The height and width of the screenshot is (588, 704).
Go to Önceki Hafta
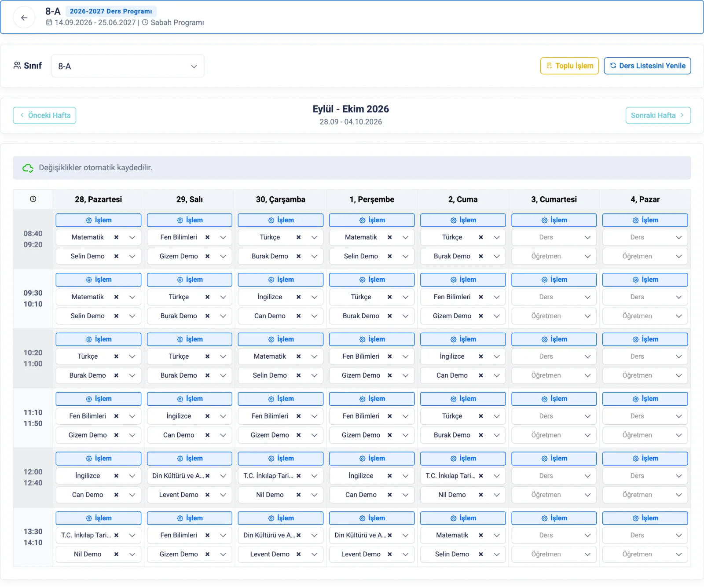[44, 115]
